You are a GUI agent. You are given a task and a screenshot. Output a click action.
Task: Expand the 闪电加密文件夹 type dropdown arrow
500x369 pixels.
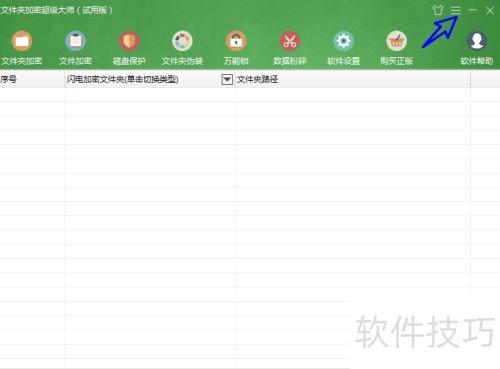coord(227,79)
